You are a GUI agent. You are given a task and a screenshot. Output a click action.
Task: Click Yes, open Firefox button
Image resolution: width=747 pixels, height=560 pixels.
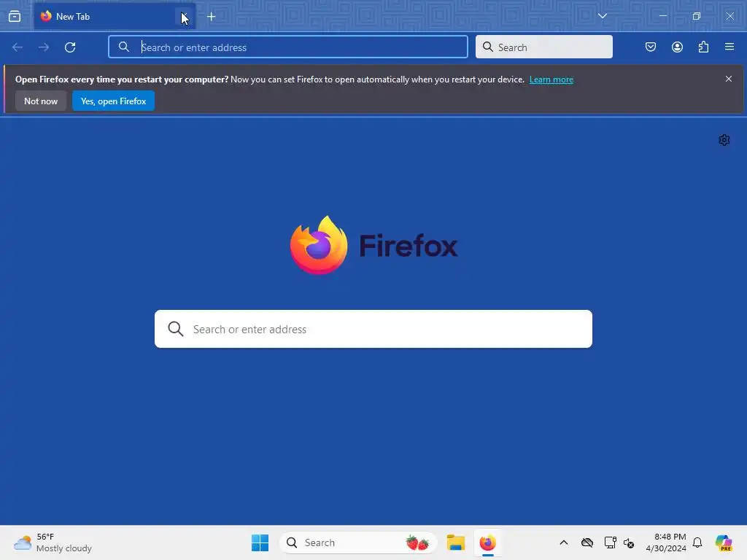(113, 101)
